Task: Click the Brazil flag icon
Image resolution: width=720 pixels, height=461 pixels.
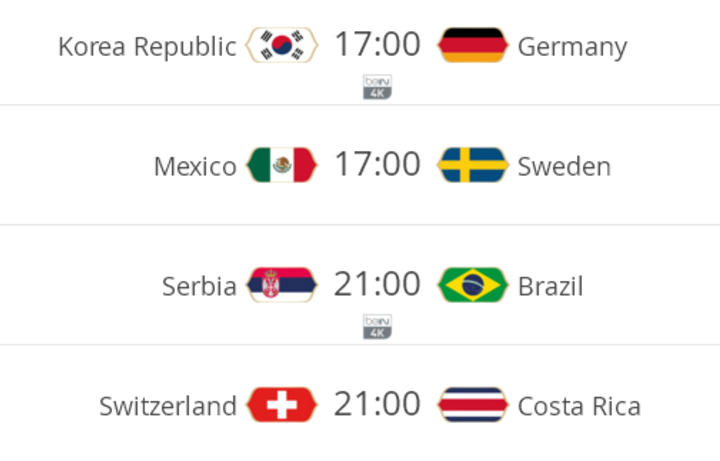Action: [x=472, y=285]
